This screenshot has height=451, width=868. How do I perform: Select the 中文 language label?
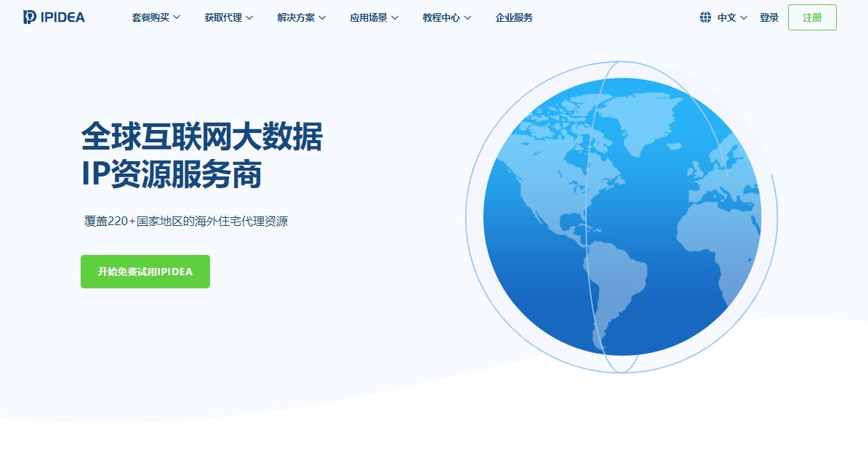[727, 17]
